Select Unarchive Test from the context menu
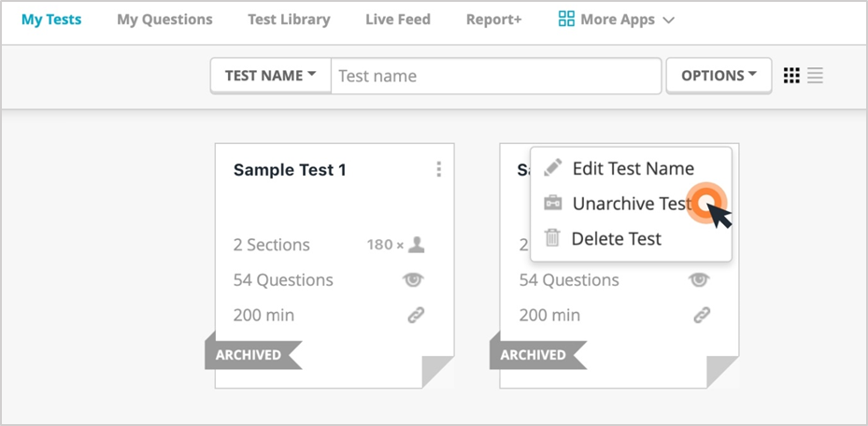 (631, 204)
